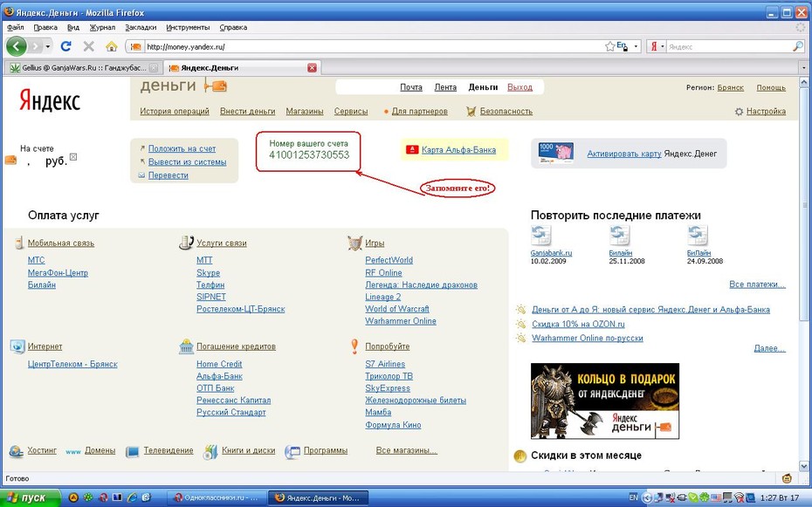Open the Файл menu
Screen dimensions: 812x507
[16, 27]
